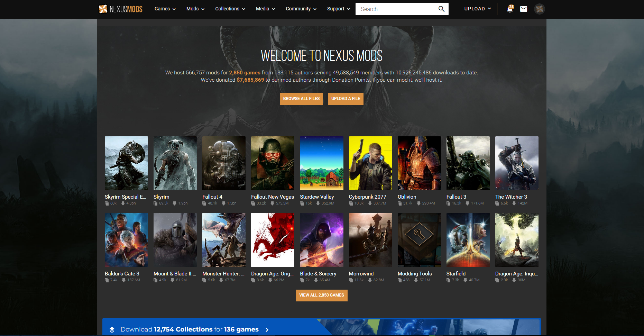Open the Mount & Blade II cover
Image resolution: width=644 pixels, height=336 pixels.
click(x=175, y=240)
